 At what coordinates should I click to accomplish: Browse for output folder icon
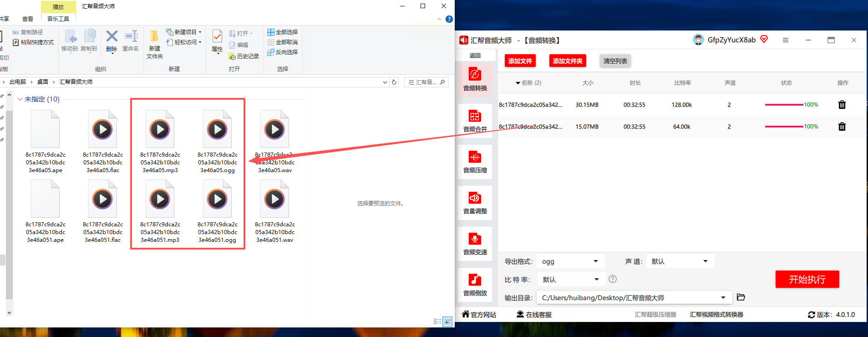click(x=741, y=297)
